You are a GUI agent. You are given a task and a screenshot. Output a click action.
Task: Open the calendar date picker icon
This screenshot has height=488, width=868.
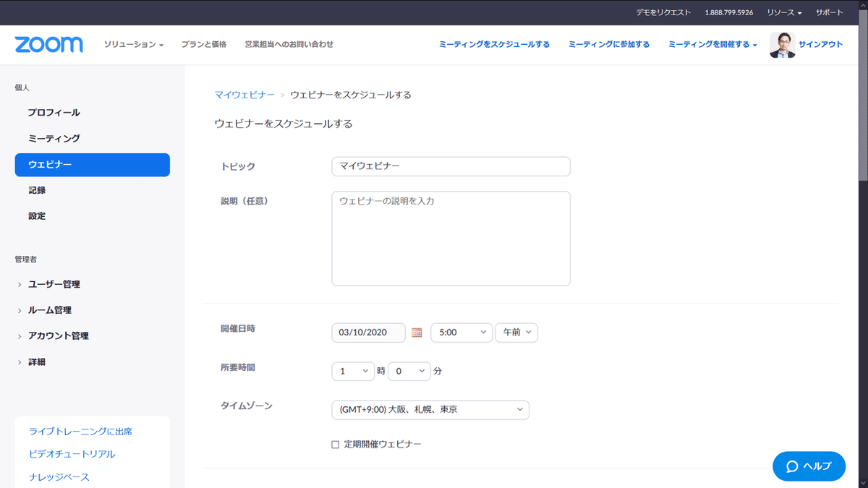click(x=417, y=332)
